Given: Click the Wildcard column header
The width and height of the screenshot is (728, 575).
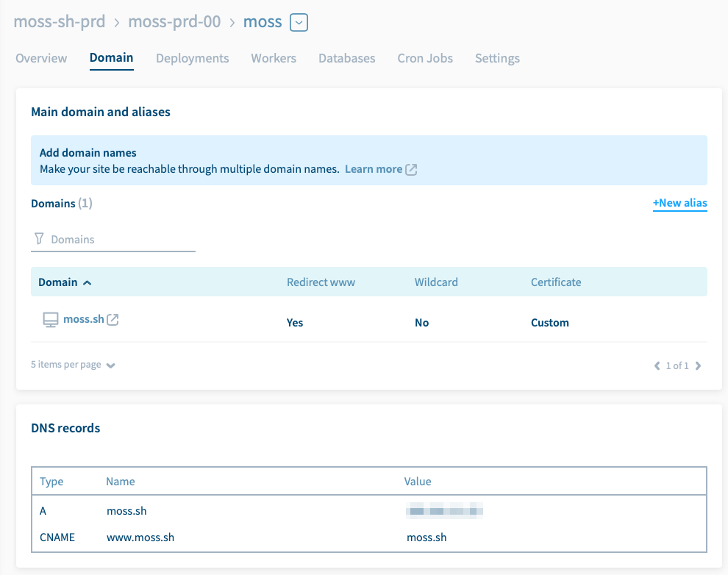Looking at the screenshot, I should point(436,282).
